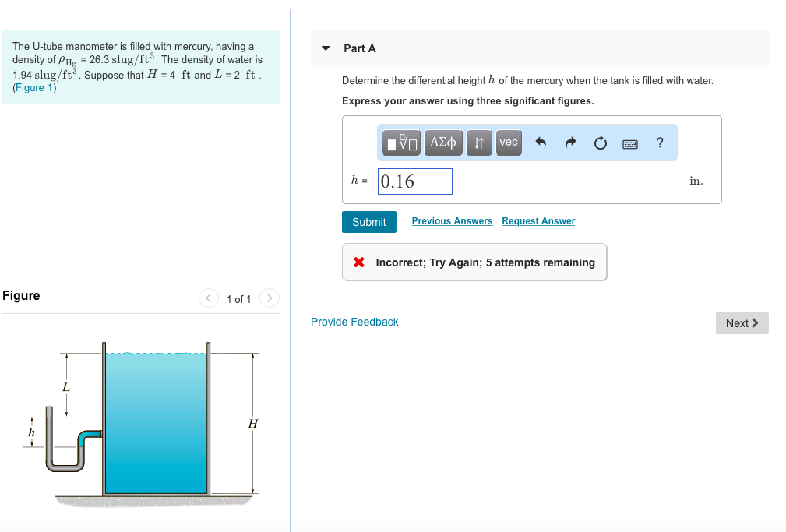Reset the answer input field
This screenshot has height=532, width=786.
tap(600, 143)
